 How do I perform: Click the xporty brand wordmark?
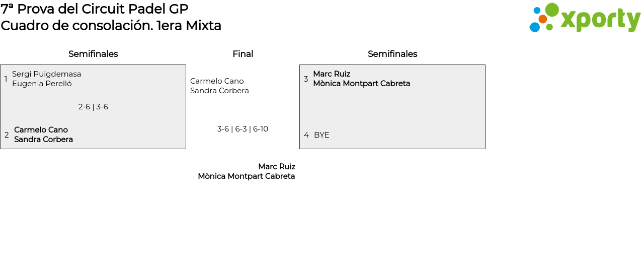(x=600, y=20)
